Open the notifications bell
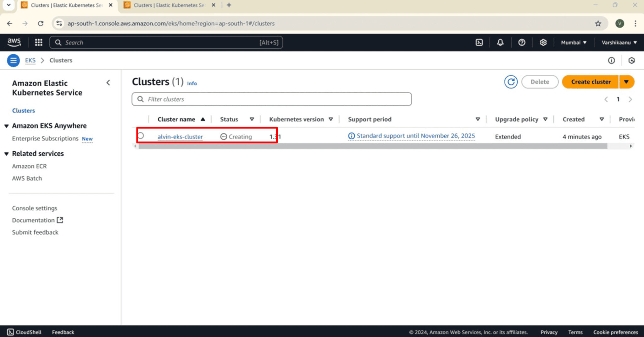This screenshot has height=337, width=644. point(500,42)
